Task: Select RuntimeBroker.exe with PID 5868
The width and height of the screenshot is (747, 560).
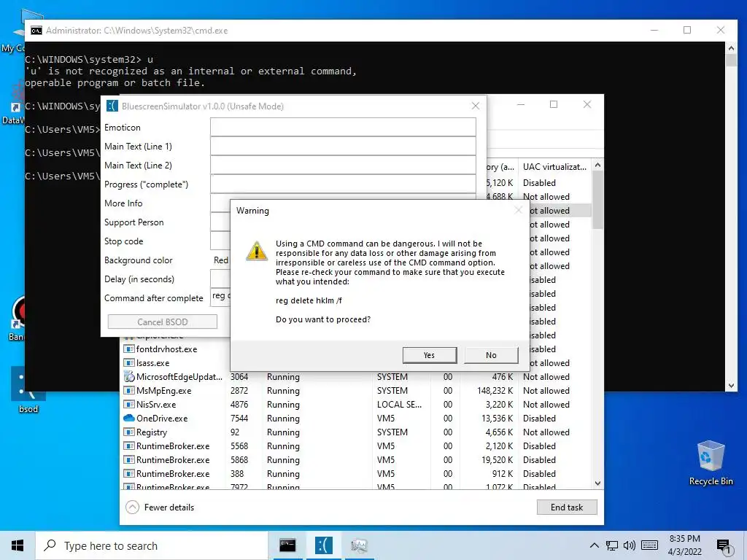Action: coord(356,459)
